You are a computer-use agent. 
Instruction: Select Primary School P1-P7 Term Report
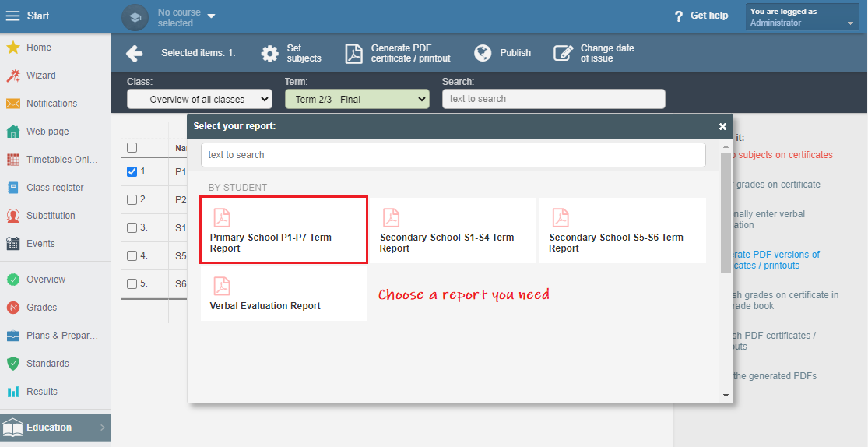(283, 230)
